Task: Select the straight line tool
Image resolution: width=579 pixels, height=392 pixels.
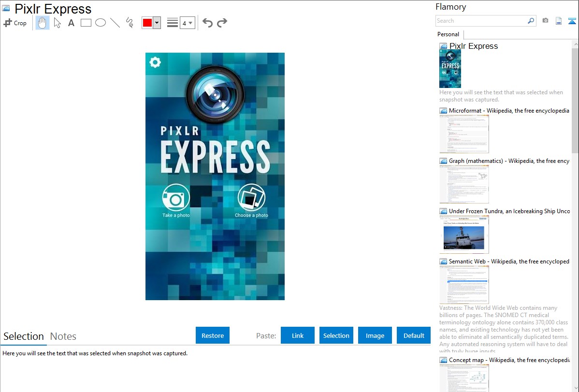Action: [115, 23]
